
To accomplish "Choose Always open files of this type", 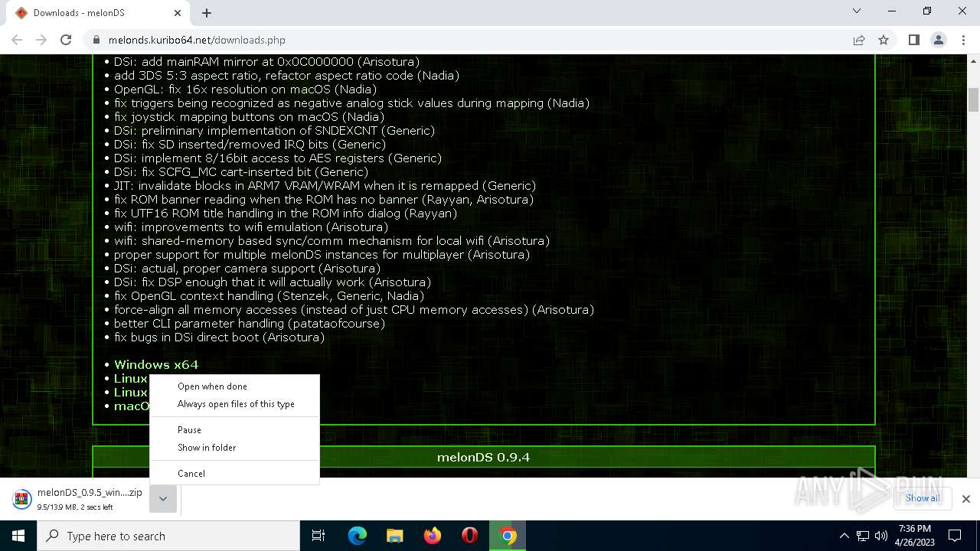I will (x=236, y=404).
